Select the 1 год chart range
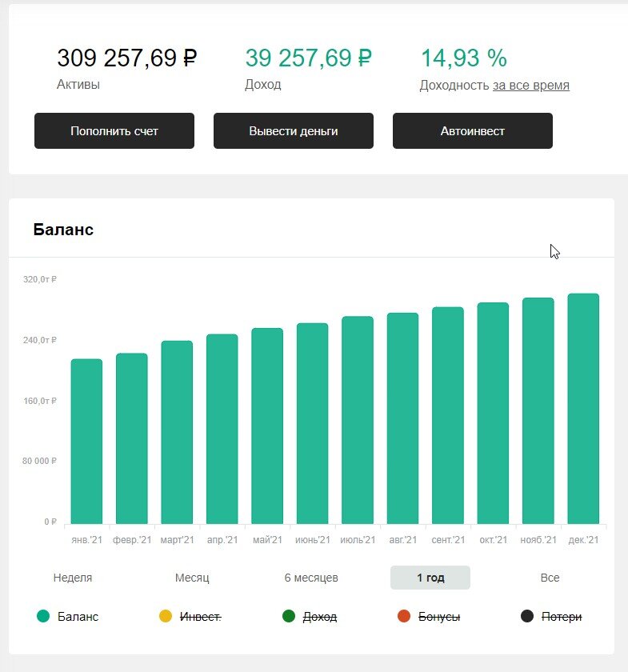This screenshot has width=628, height=672. coord(430,578)
